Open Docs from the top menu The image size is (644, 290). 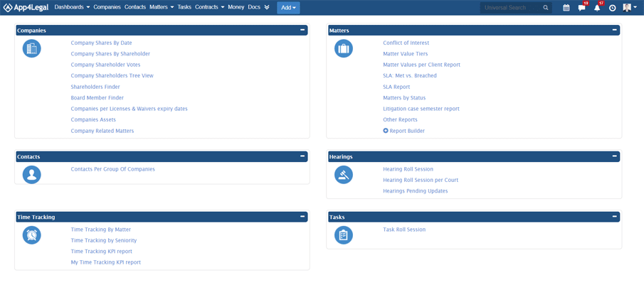pos(254,7)
